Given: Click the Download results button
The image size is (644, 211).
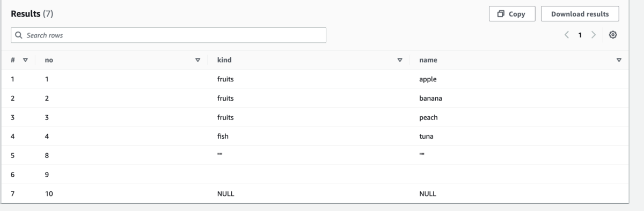Looking at the screenshot, I should click(x=580, y=14).
